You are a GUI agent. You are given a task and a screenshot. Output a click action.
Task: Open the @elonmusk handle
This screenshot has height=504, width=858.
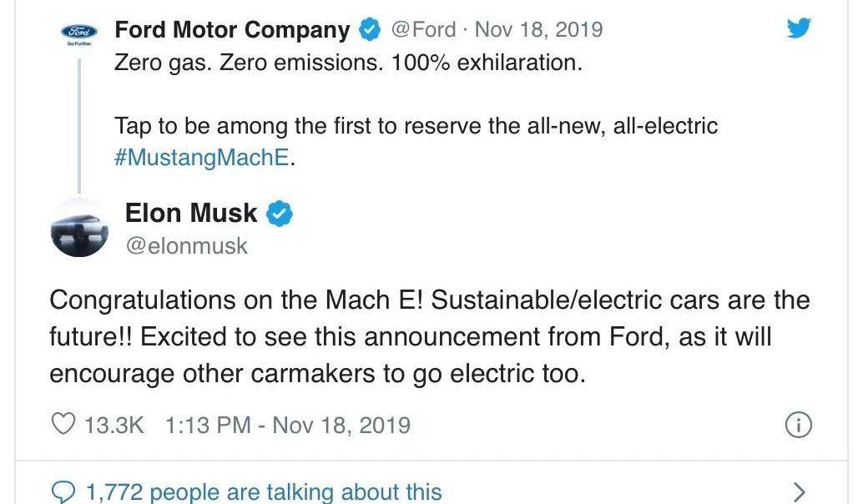pos(187,245)
